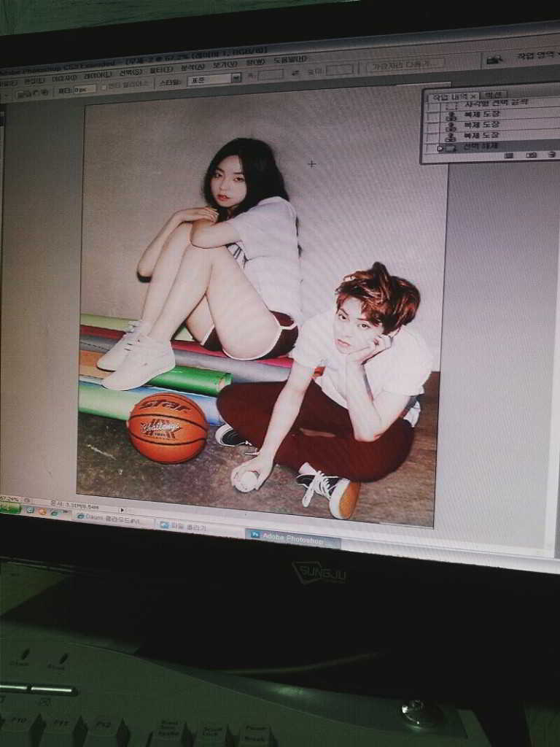Viewport: 560px width, 747px height.
Task: Click the trash icon in History panel
Action: [551, 155]
